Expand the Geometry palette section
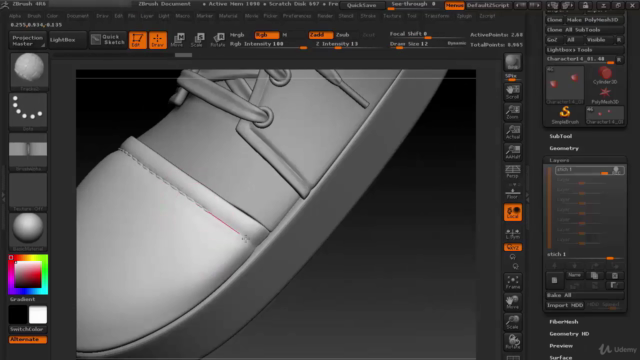The image size is (640, 360). coord(564,149)
